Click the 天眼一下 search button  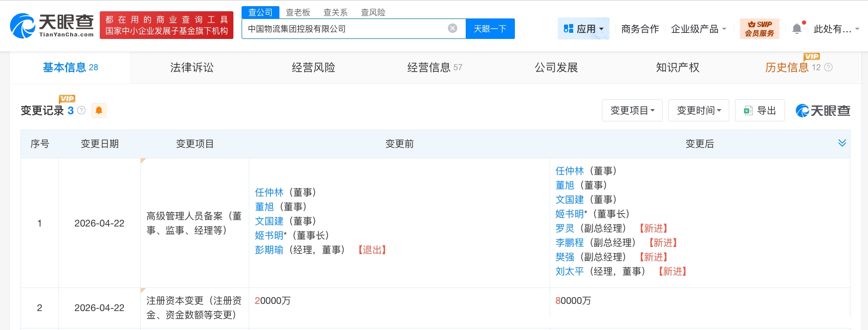pos(490,29)
